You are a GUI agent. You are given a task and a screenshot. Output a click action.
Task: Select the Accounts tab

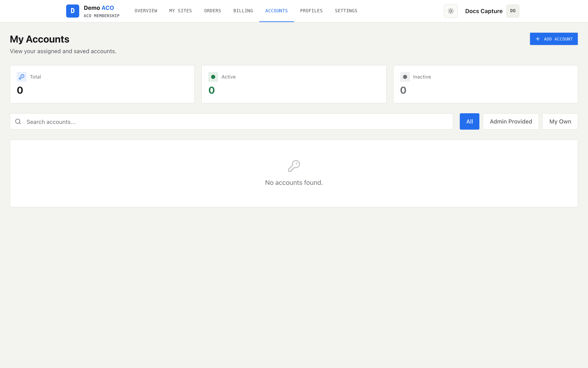[x=276, y=11]
